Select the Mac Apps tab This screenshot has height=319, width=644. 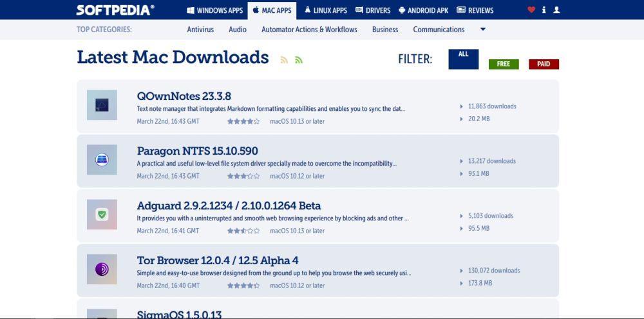pos(272,10)
